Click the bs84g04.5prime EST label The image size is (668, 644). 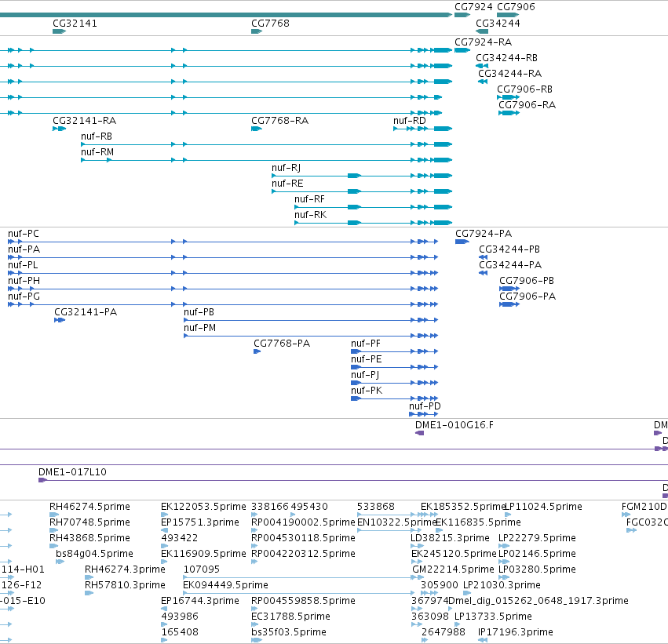coord(94,554)
